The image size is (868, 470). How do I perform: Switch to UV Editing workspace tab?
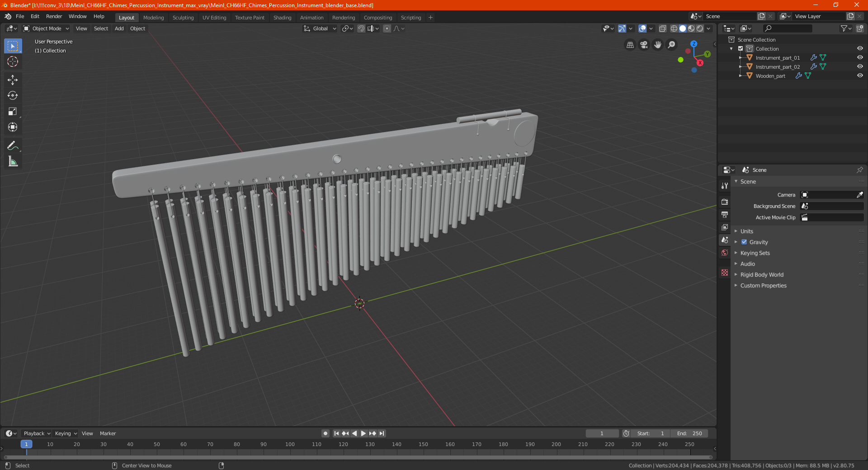214,18
